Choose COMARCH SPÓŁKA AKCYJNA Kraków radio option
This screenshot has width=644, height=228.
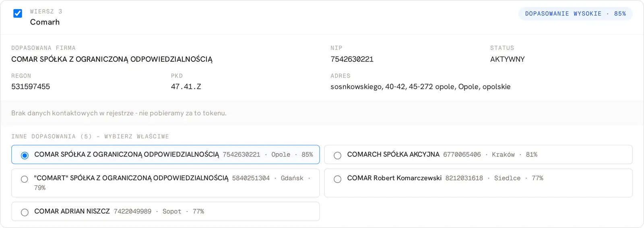(337, 155)
